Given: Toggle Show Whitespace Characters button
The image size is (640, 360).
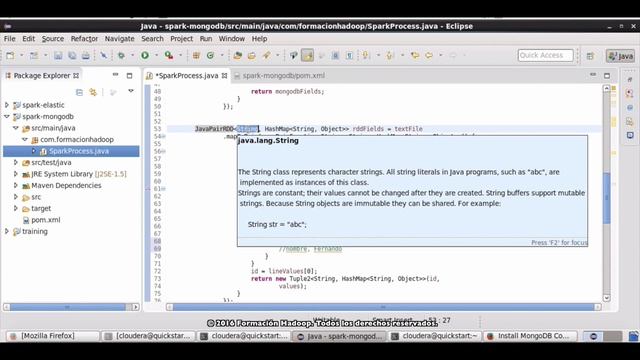Looking at the screenshot, I should [349, 56].
